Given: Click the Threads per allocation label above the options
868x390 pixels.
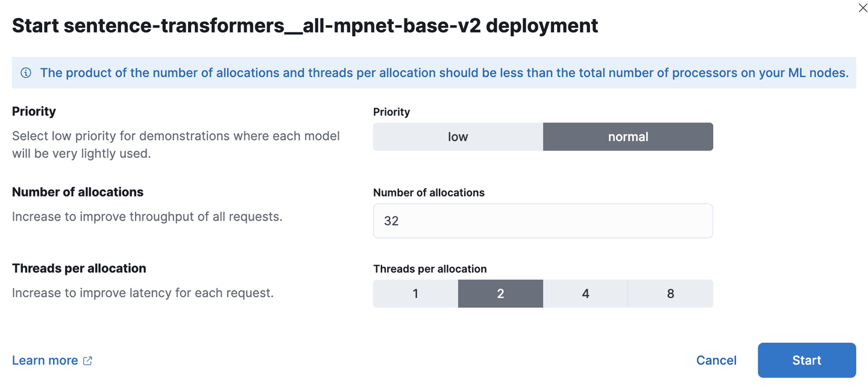Looking at the screenshot, I should 430,269.
